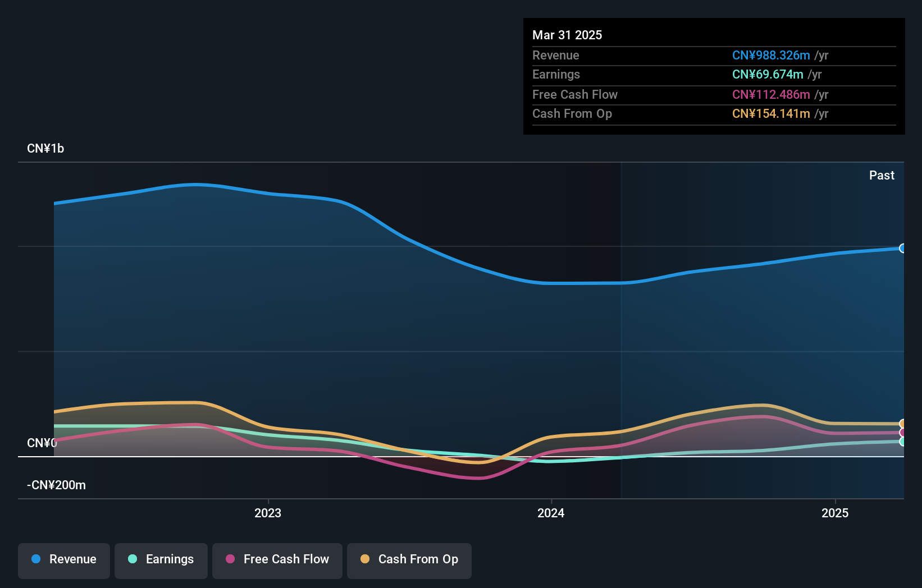The width and height of the screenshot is (922, 588).
Task: Toggle the Earnings series legend button
Action: pos(161,561)
